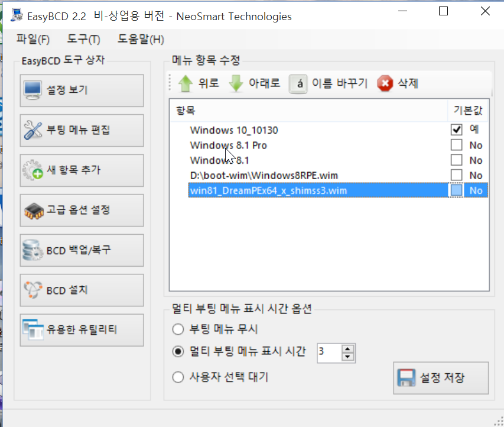The width and height of the screenshot is (504, 427).
Task: Decrease boot menu timeout with down arrow
Action: pos(347,357)
